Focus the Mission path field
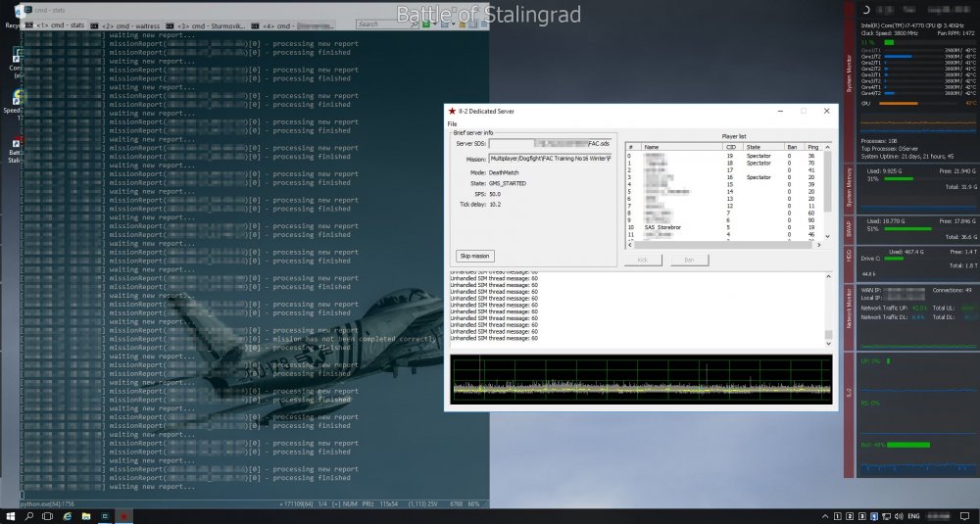 pos(550,159)
